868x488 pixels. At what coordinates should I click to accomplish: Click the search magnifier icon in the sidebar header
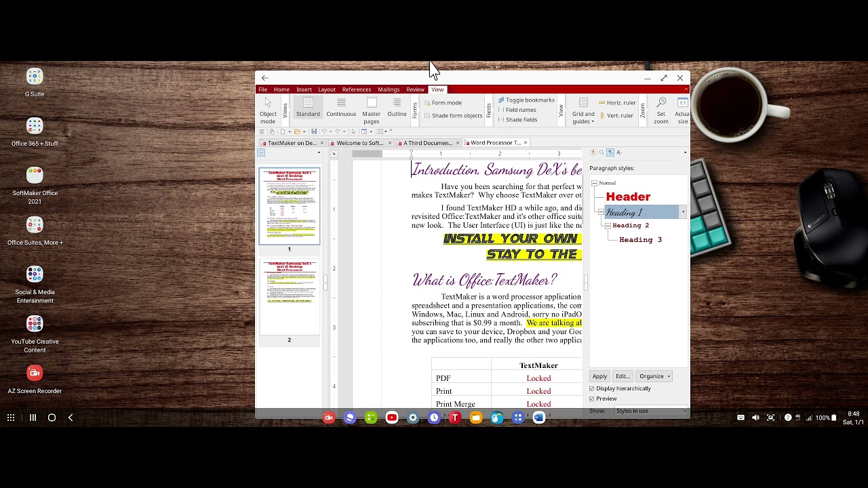pyautogui.click(x=601, y=152)
